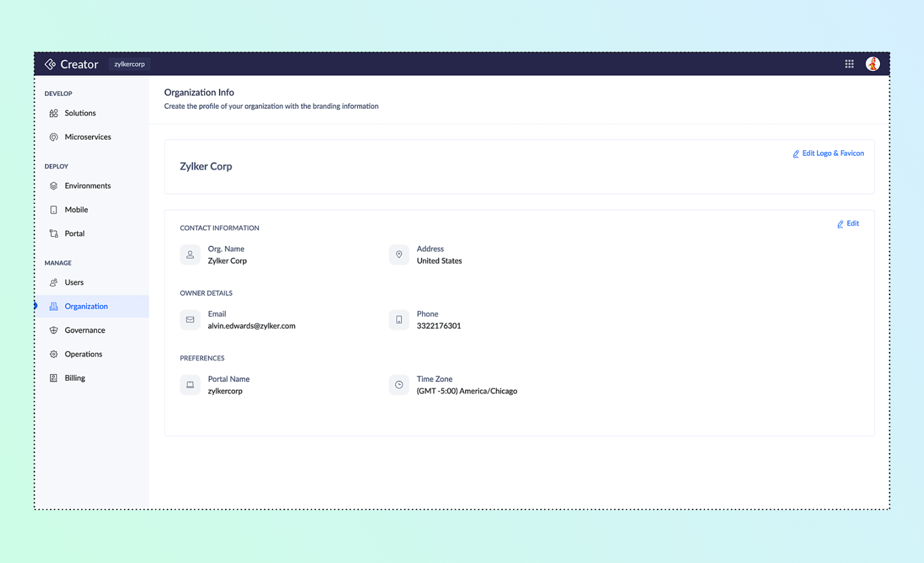Click the Address location pin icon
924x563 pixels.
tap(399, 255)
